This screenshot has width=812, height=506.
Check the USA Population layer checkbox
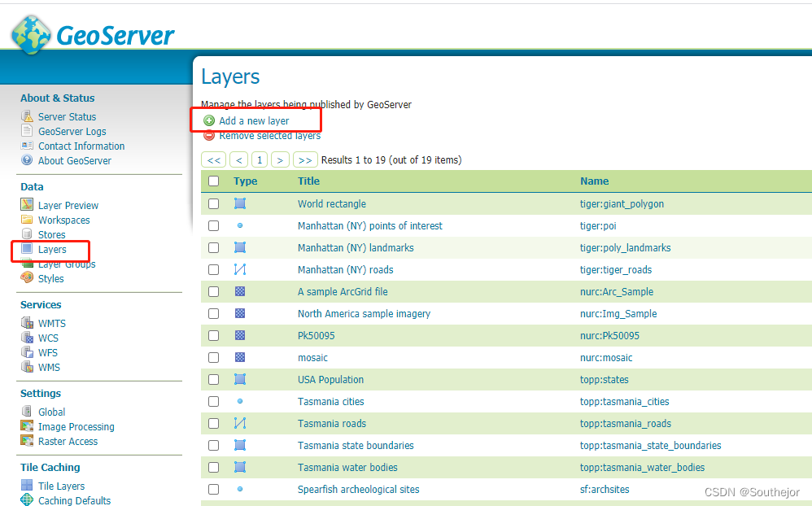(213, 380)
